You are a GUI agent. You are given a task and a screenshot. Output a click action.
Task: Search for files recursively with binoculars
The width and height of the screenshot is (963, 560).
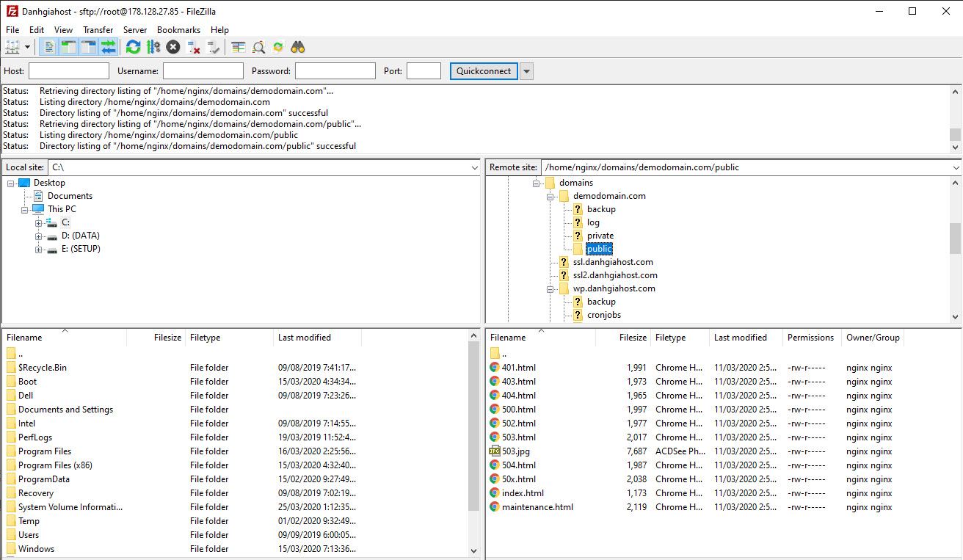pos(298,47)
